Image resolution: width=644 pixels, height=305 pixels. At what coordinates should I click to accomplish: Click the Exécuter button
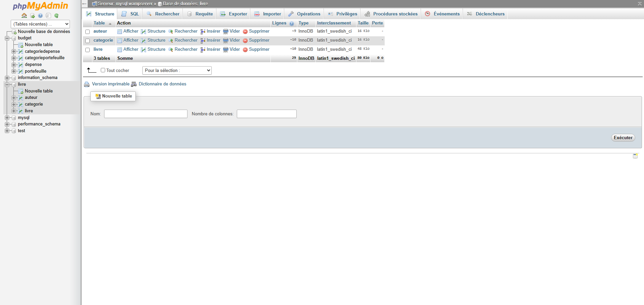623,138
